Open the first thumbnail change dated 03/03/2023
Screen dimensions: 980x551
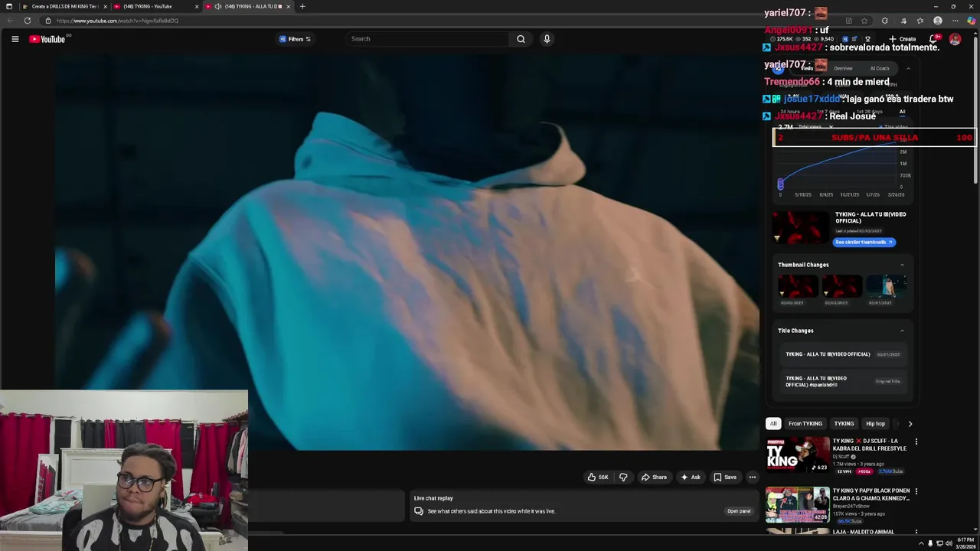tap(797, 287)
